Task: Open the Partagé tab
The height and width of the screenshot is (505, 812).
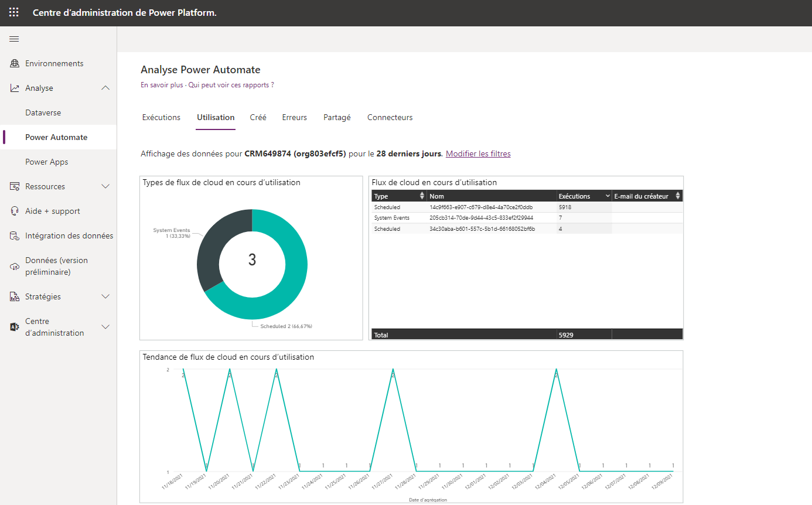Action: pos(337,117)
